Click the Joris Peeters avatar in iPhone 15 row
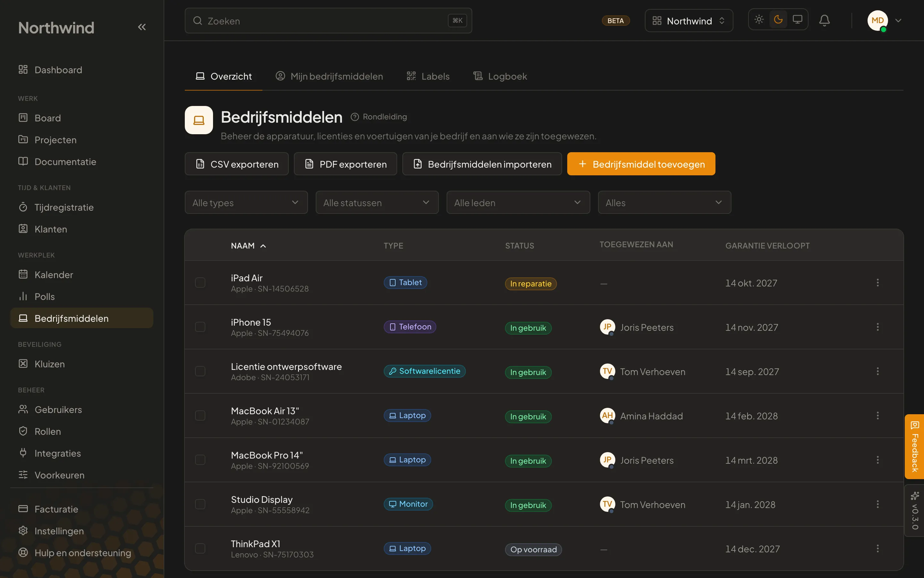 607,327
